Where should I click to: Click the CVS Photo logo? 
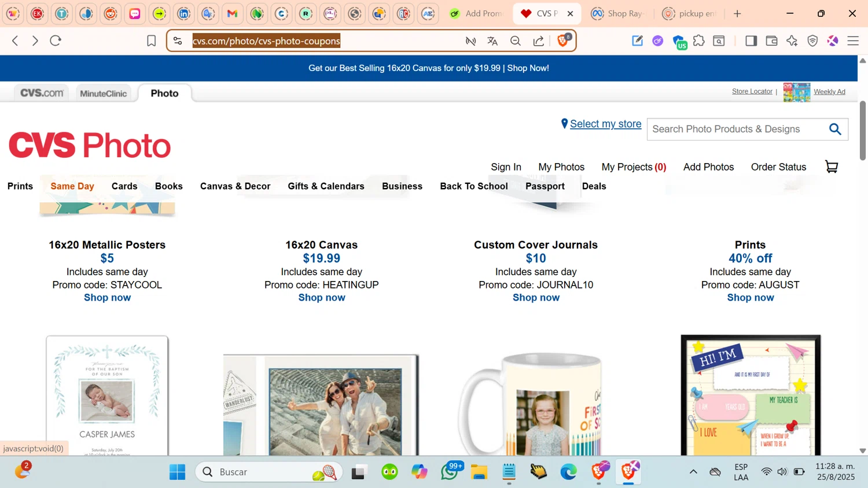tap(90, 145)
